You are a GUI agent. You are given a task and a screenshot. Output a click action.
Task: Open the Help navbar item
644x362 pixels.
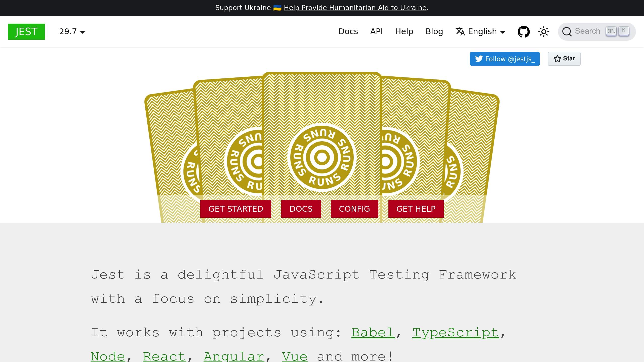coord(404,32)
